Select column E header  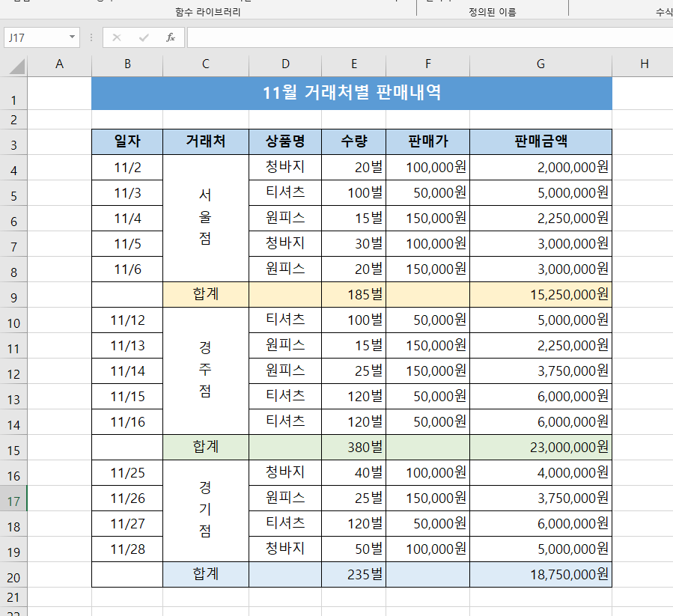(x=354, y=64)
